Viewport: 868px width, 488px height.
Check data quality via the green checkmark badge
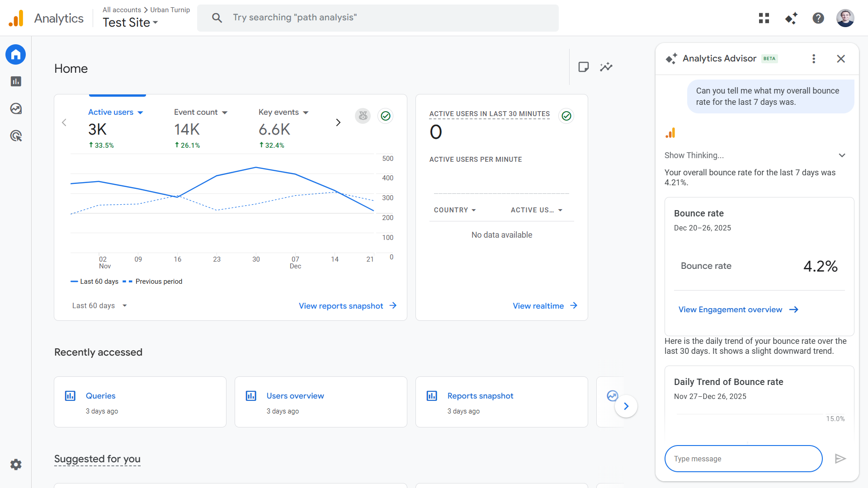(x=385, y=116)
